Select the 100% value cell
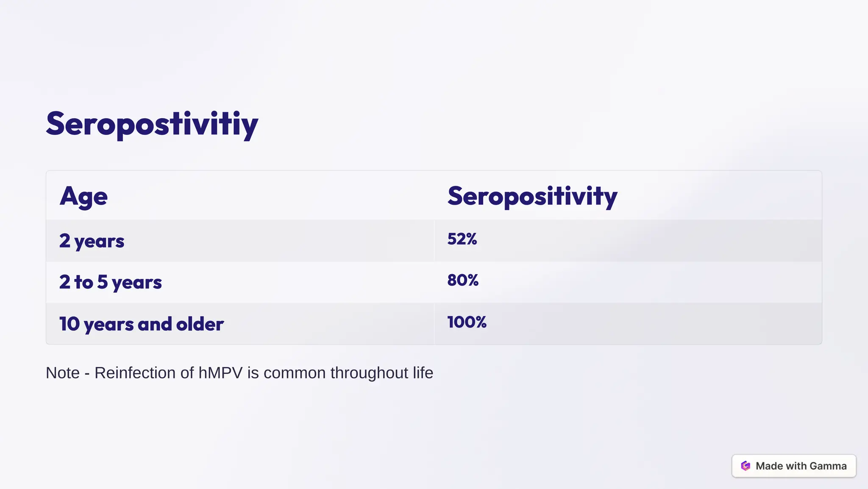 (628, 324)
